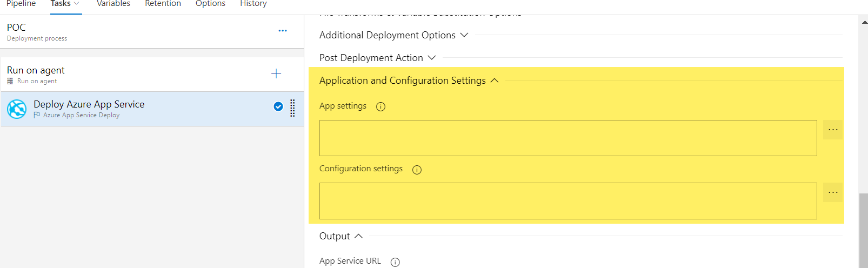Open the Tasks tab dropdown arrow
This screenshot has width=868, height=268.
[x=76, y=4]
